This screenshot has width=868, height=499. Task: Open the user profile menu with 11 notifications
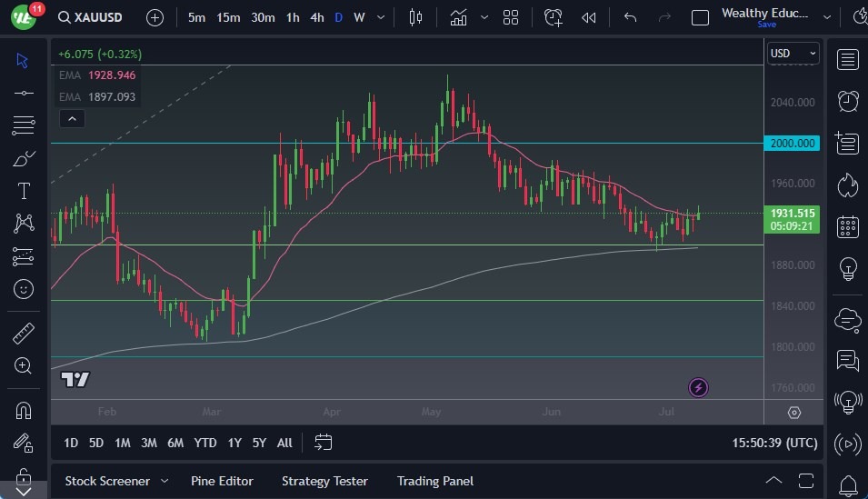click(25, 16)
